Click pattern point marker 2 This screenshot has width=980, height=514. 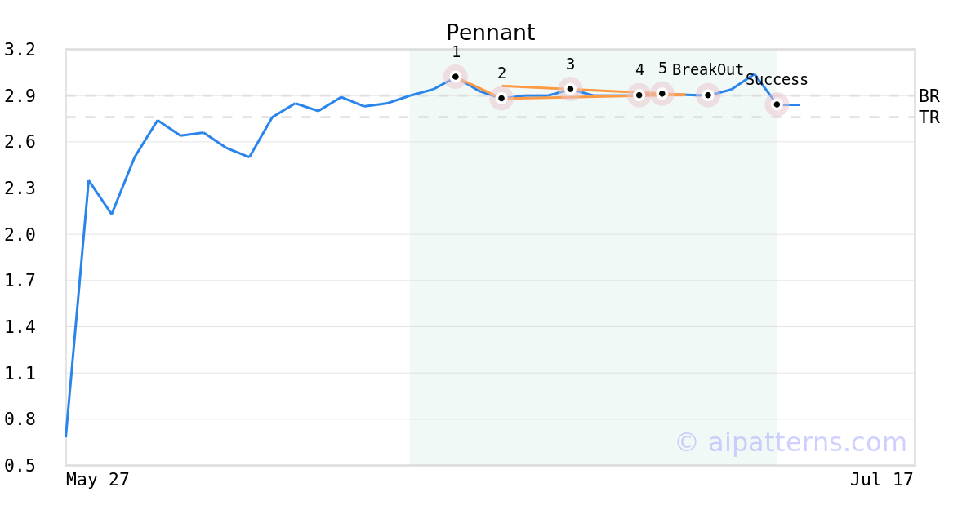501,98
